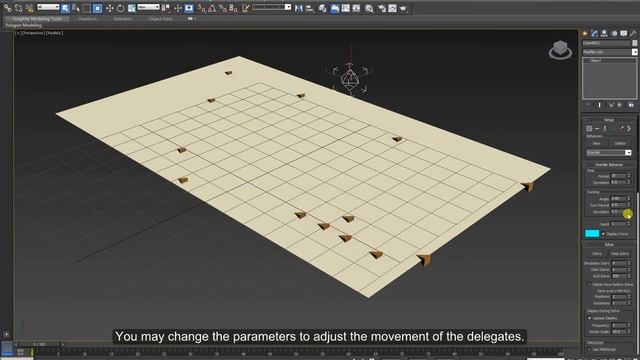Open the Hierarchy command panel tab

point(604,33)
